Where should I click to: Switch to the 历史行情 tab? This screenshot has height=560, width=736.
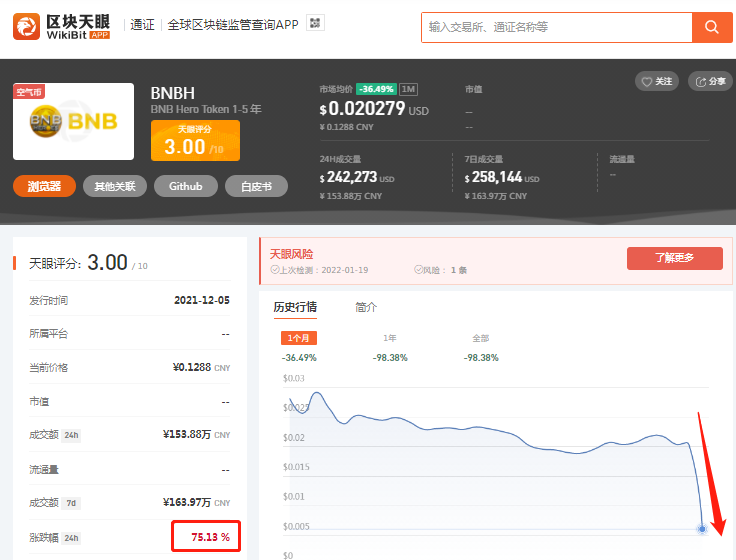[295, 307]
